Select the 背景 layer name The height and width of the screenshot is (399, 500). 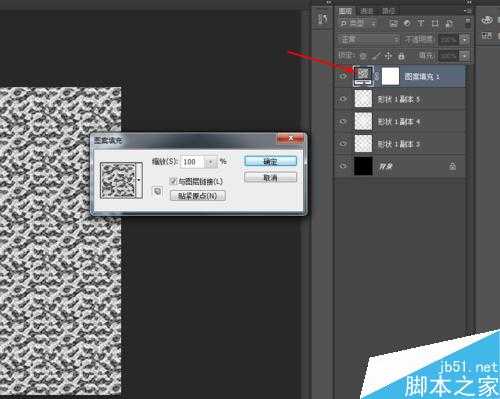pyautogui.click(x=386, y=166)
